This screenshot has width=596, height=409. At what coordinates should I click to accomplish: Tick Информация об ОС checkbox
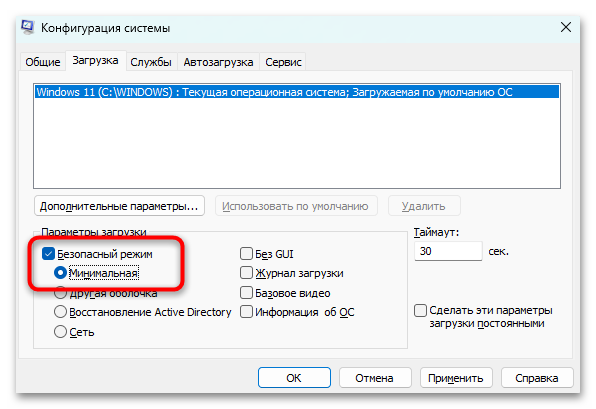tap(246, 312)
